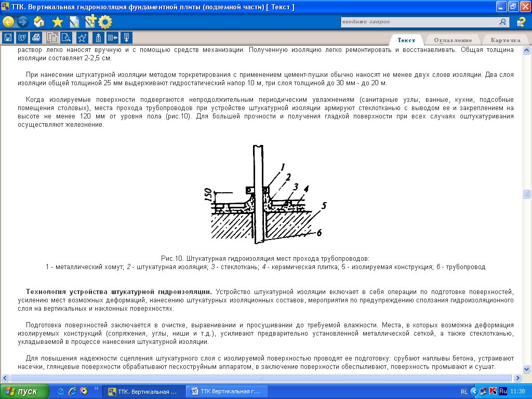Click the yellow back arrow button
This screenshot has height=399, width=532.
(8, 22)
